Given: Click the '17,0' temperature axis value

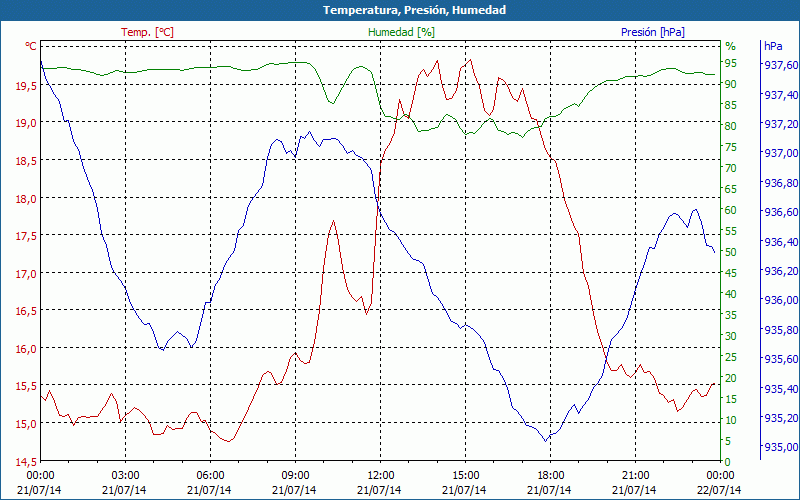Looking at the screenshot, I should (26, 275).
